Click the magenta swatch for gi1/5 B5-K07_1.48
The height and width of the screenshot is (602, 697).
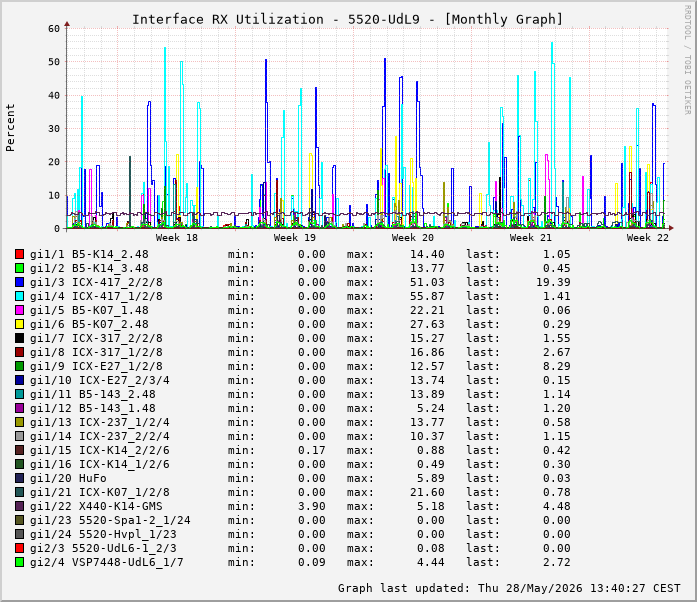click(19, 310)
